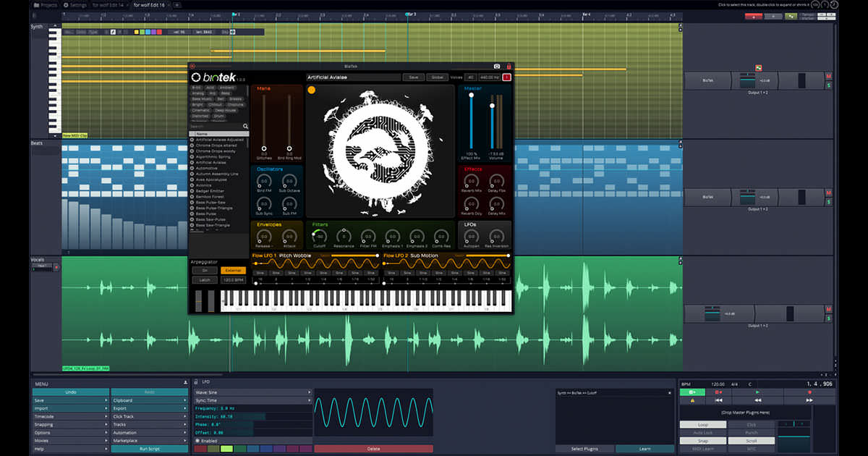Viewport: 868px width, 456px height.
Task: Click the fast-forward transport icon
Action: 809,400
